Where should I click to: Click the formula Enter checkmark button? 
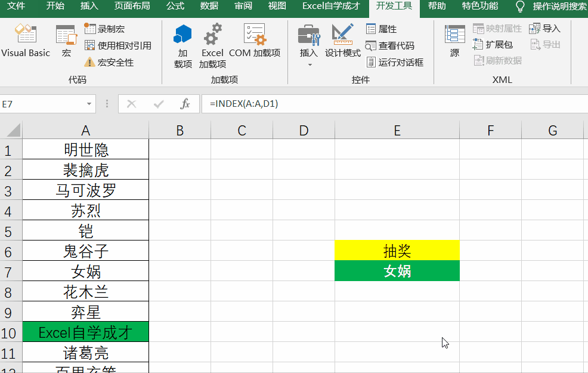tap(158, 104)
